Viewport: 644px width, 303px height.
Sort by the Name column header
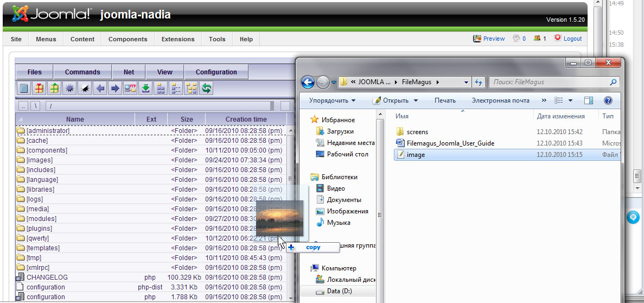click(x=75, y=119)
